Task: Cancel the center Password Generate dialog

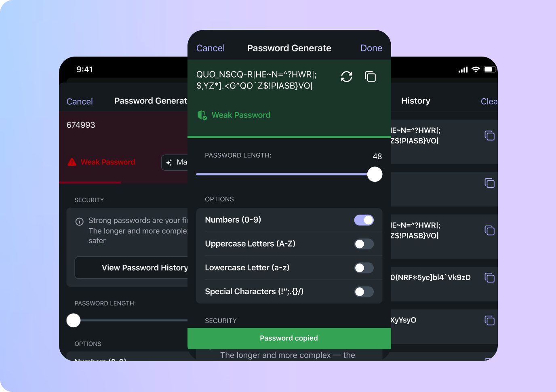Action: [210, 48]
